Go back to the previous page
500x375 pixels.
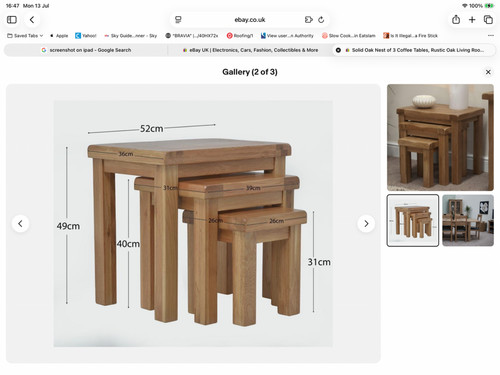(32, 20)
